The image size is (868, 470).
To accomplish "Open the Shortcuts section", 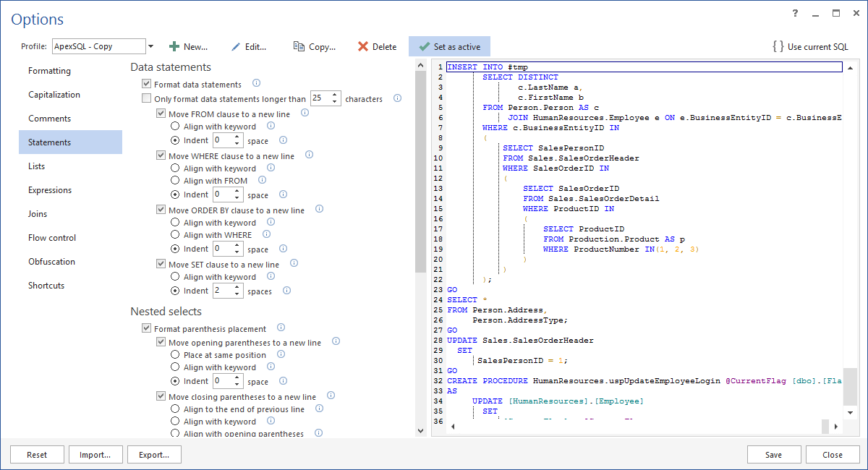I will click(70, 286).
